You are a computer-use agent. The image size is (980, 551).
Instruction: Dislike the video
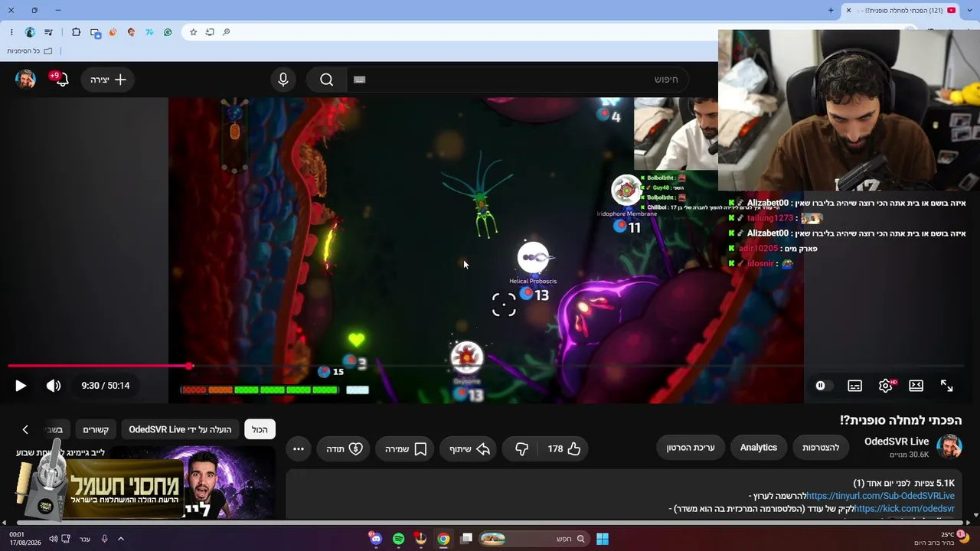click(521, 449)
